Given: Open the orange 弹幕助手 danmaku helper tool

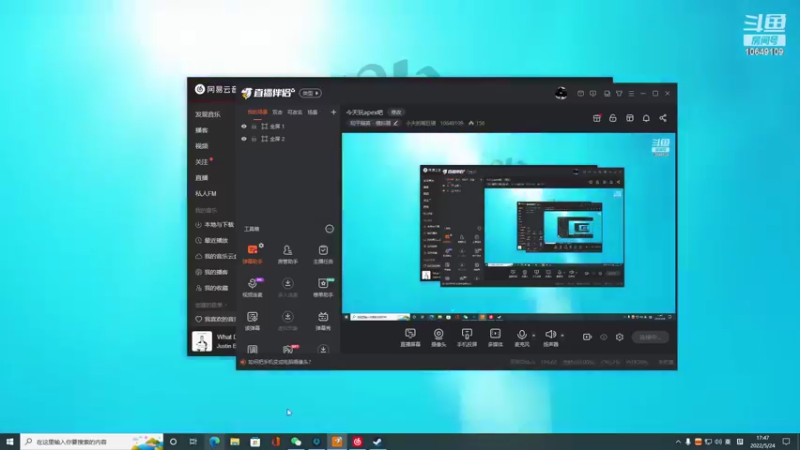Looking at the screenshot, I should [253, 254].
